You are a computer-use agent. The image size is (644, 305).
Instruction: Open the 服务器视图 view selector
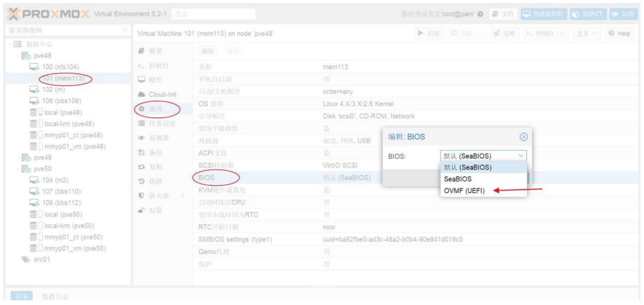[x=68, y=30]
